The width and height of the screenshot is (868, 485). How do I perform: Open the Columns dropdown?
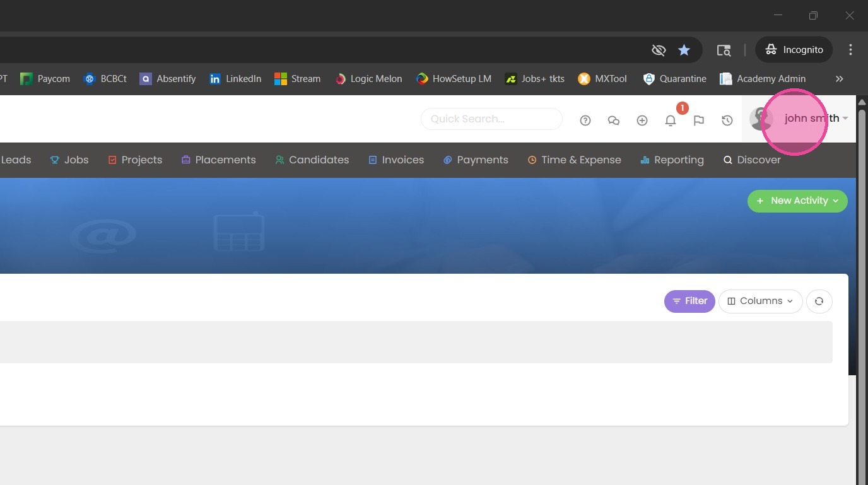[x=760, y=301]
